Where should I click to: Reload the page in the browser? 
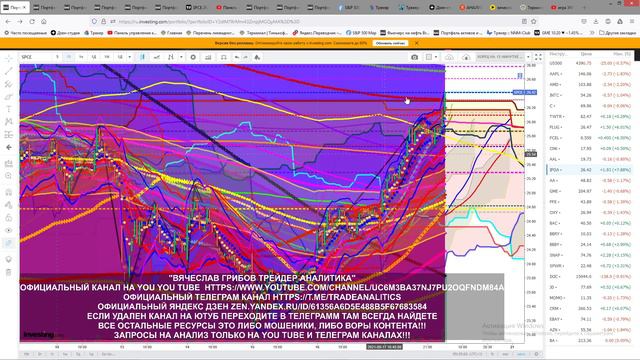click(x=32, y=21)
